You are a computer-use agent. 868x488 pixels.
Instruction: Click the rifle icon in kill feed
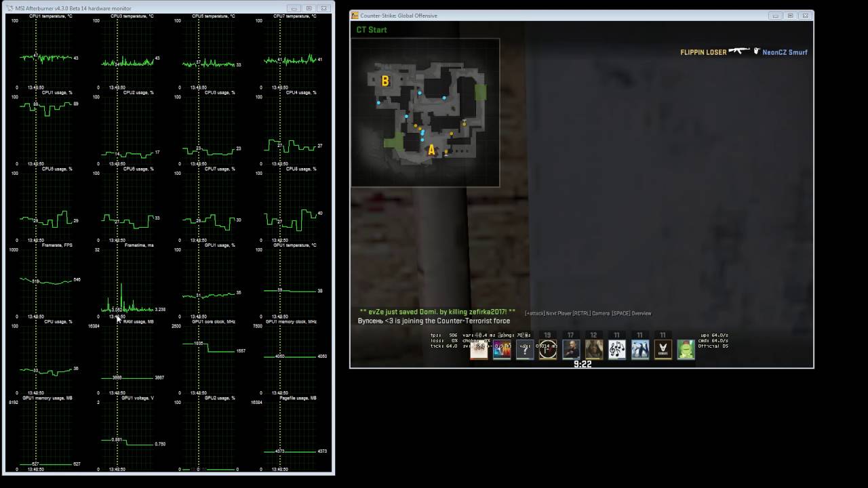[739, 51]
